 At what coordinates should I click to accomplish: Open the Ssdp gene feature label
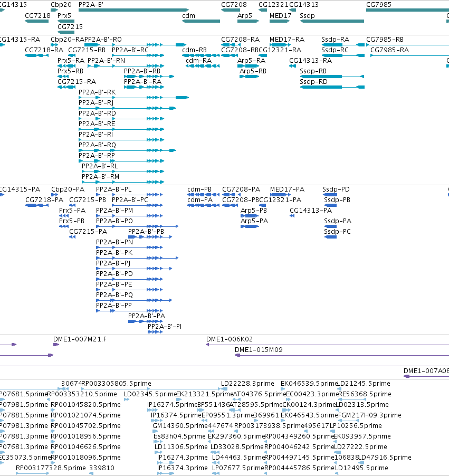pyautogui.click(x=307, y=15)
